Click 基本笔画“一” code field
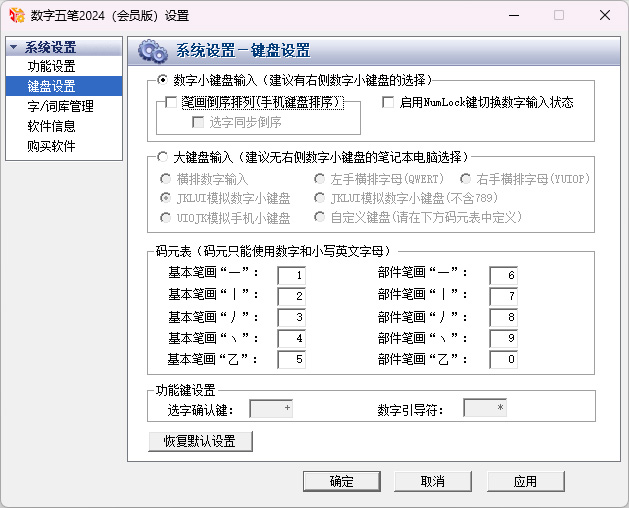Viewport: 629px width, 508px height. pos(292,275)
